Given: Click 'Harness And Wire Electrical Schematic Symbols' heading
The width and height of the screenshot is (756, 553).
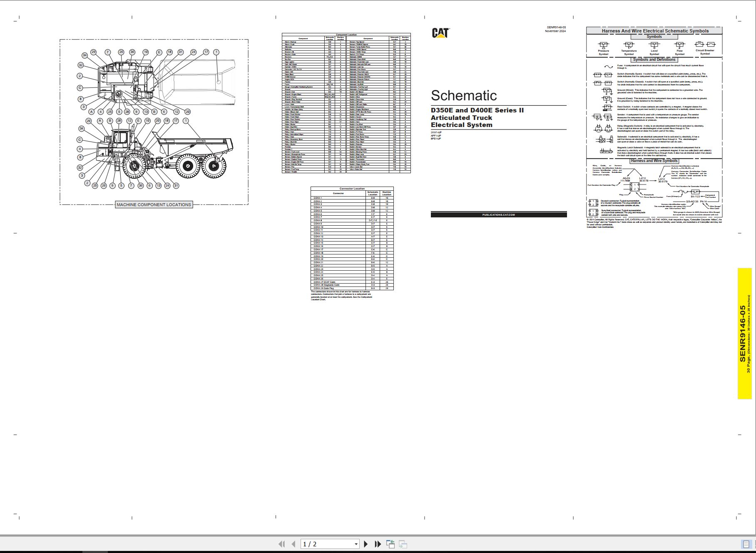Looking at the screenshot, I should coord(655,31).
